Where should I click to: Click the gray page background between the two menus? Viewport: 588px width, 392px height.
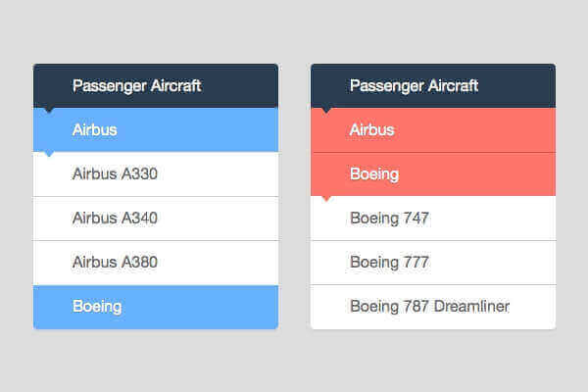tap(294, 196)
